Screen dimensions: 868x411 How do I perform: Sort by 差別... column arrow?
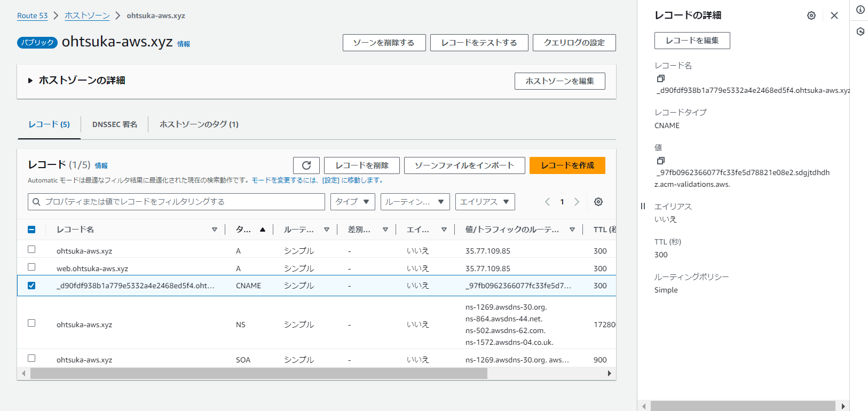(x=385, y=230)
